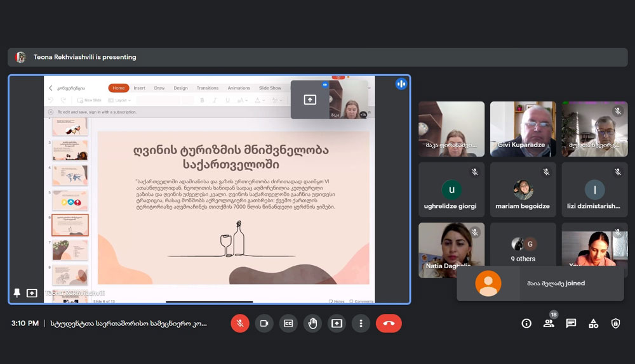The image size is (635, 364).
Task: Toggle the camera on or off
Action: tap(264, 323)
